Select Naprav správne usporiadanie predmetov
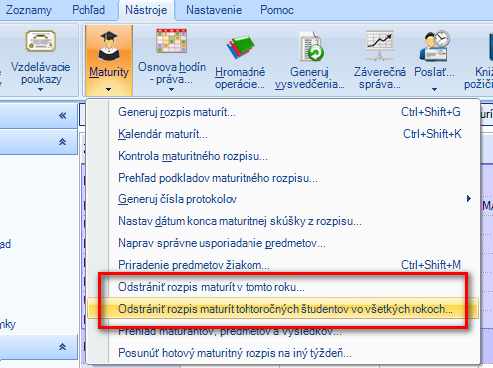The height and width of the screenshot is (368, 493). [283, 243]
